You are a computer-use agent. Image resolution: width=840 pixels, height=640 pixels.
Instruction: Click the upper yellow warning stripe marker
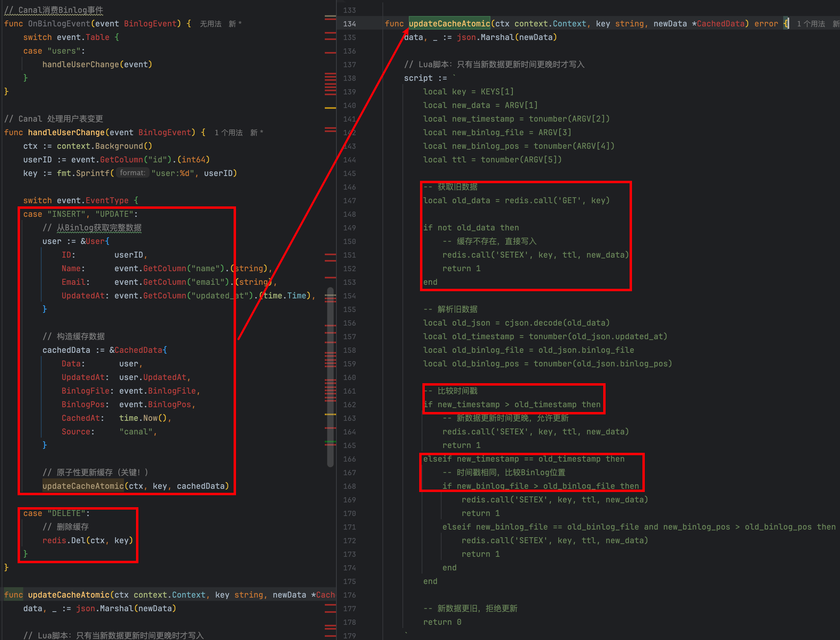pos(330,108)
